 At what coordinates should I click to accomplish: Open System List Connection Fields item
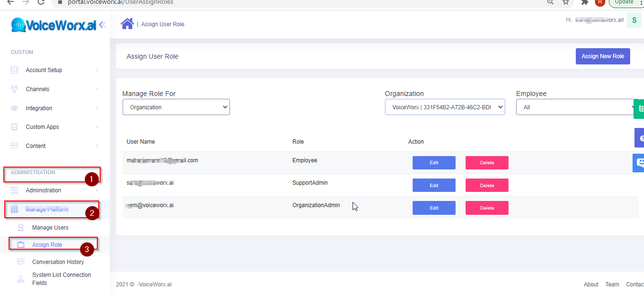pos(61,279)
